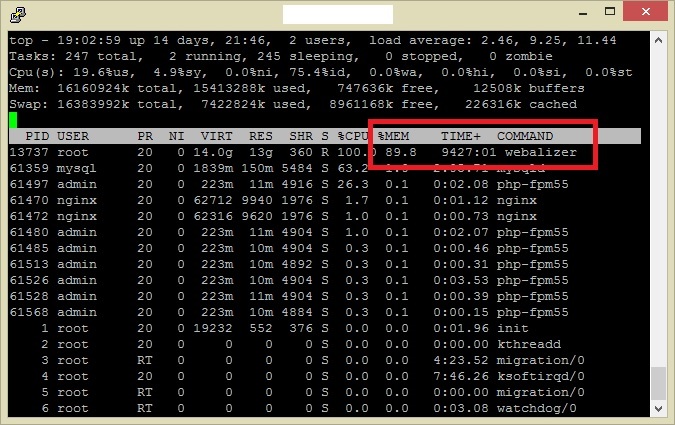The image size is (675, 425).
Task: Click the scrollbar down arrow
Action: (658, 408)
